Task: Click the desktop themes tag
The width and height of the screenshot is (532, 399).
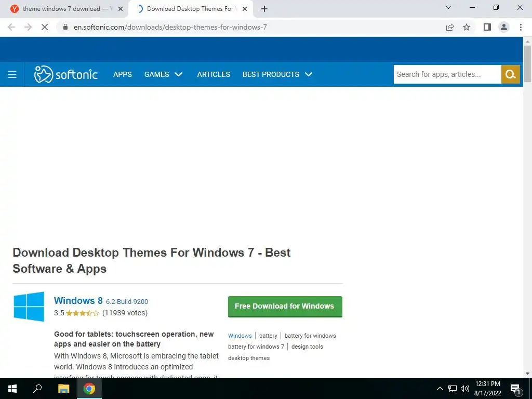Action: 249,358
